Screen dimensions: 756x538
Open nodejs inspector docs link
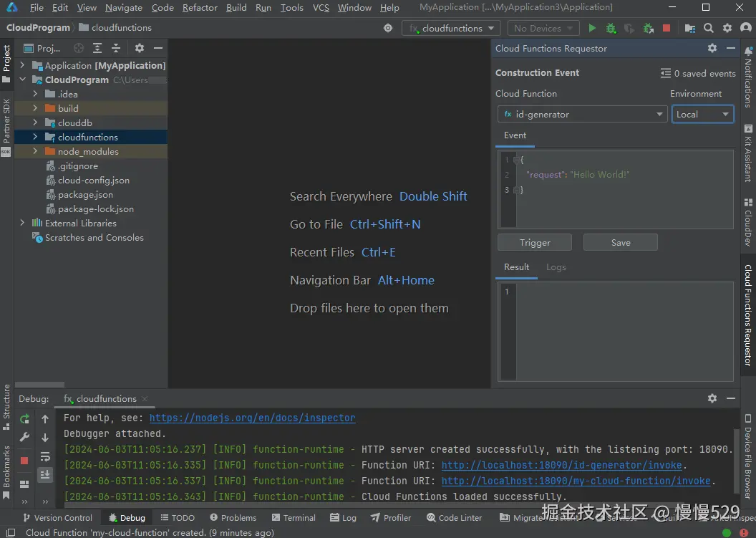click(x=252, y=418)
